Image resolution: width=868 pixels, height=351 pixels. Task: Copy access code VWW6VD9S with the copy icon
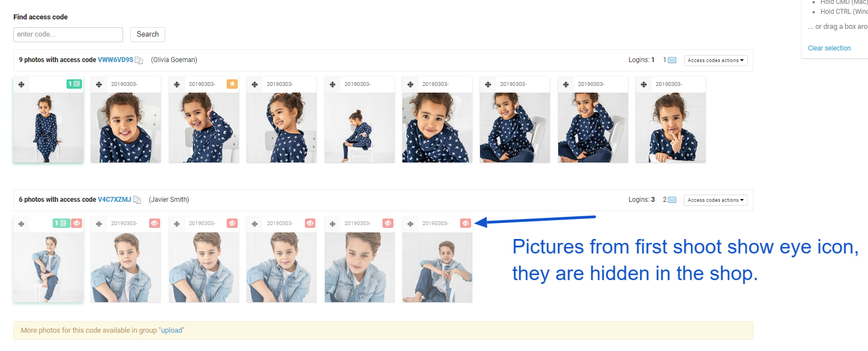(139, 60)
